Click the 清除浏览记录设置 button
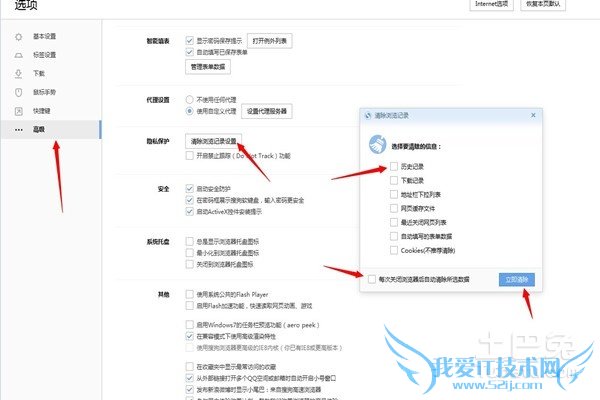 [x=214, y=141]
